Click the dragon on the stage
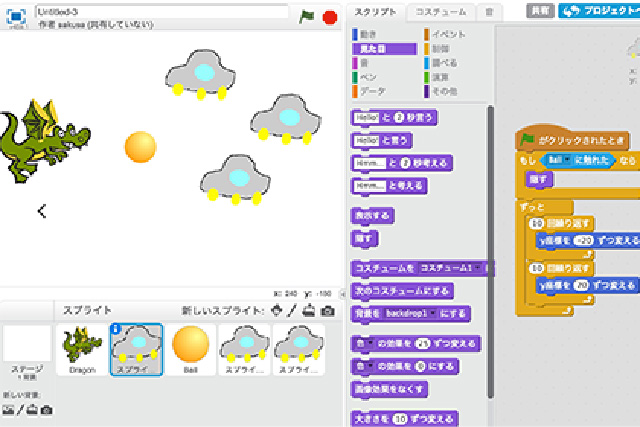The image size is (640, 427). pyautogui.click(x=44, y=140)
